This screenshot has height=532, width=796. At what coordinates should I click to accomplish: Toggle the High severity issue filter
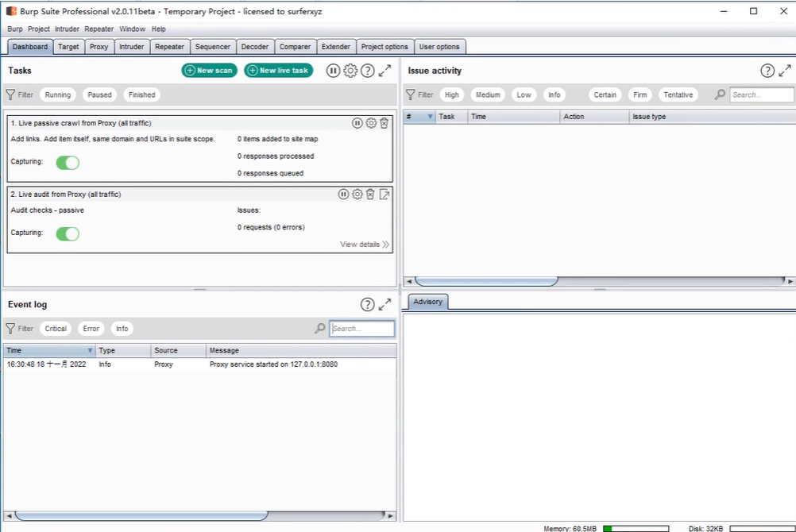(x=452, y=94)
